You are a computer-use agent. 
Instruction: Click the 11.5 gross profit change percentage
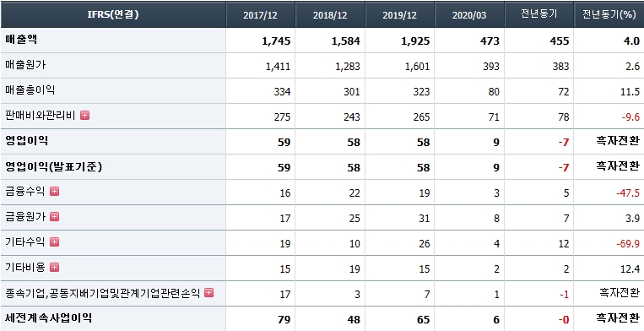630,92
